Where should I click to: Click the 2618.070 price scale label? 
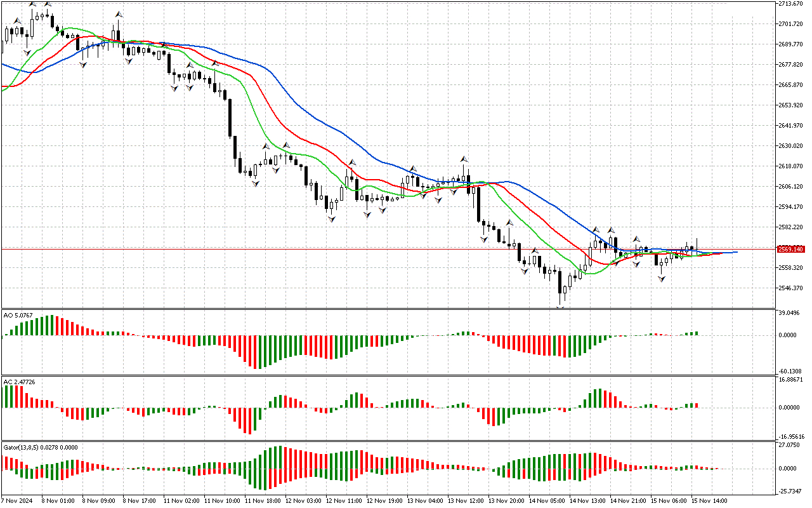pos(792,166)
